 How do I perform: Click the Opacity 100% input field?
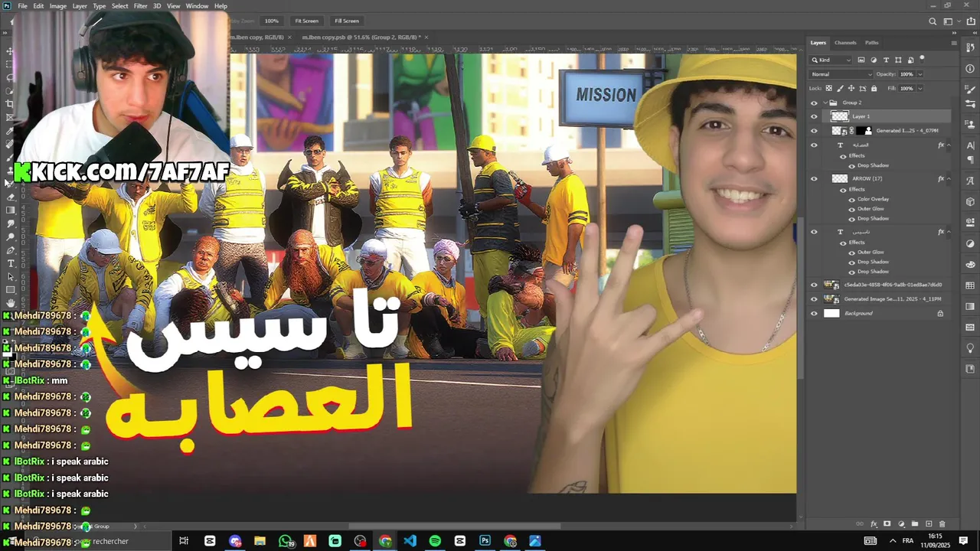(906, 74)
